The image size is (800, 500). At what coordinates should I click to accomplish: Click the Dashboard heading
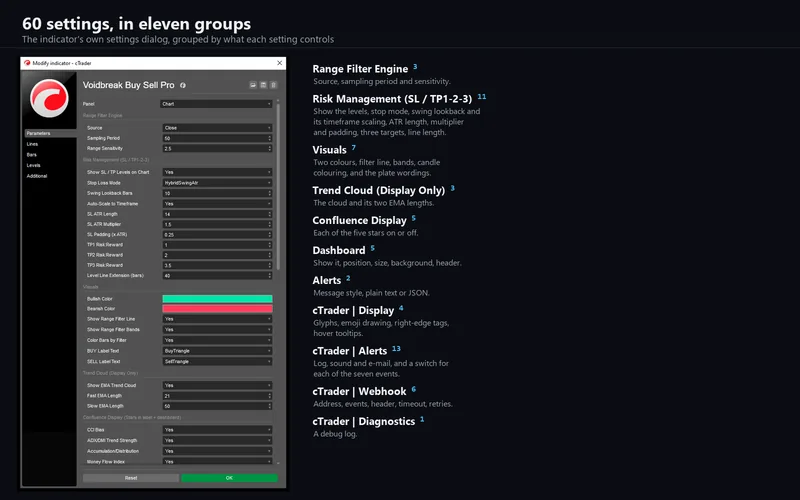339,251
